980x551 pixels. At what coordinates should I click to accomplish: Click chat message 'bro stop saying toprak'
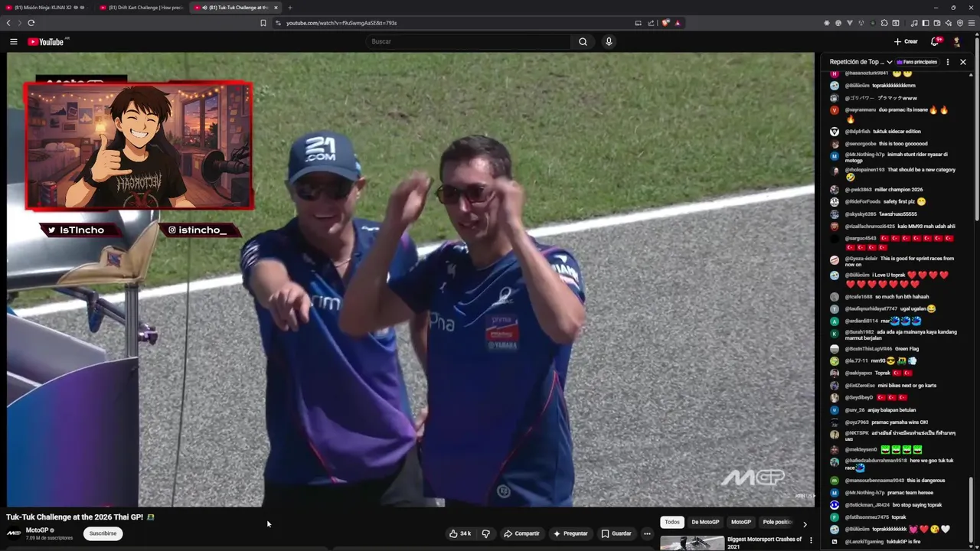click(x=917, y=505)
